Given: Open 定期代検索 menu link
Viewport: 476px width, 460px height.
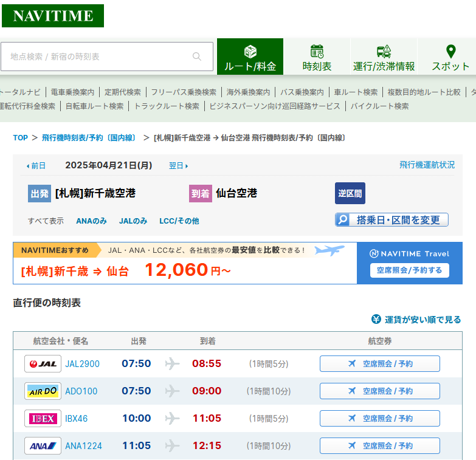Looking at the screenshot, I should (x=123, y=92).
